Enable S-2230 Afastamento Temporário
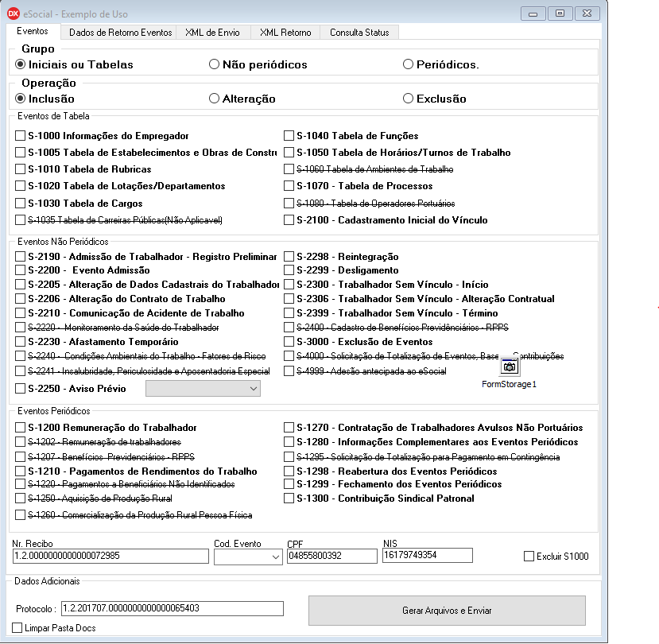The height and width of the screenshot is (644, 659). (20, 341)
